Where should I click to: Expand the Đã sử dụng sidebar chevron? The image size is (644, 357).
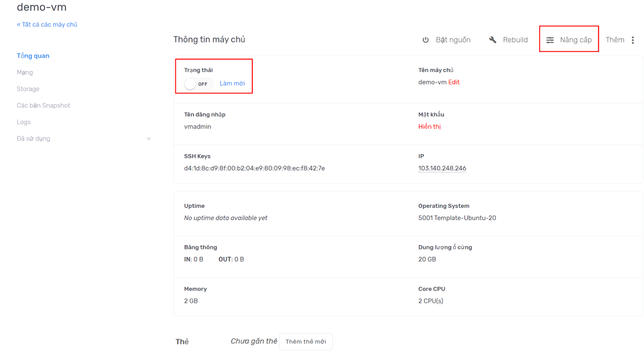[x=149, y=139]
